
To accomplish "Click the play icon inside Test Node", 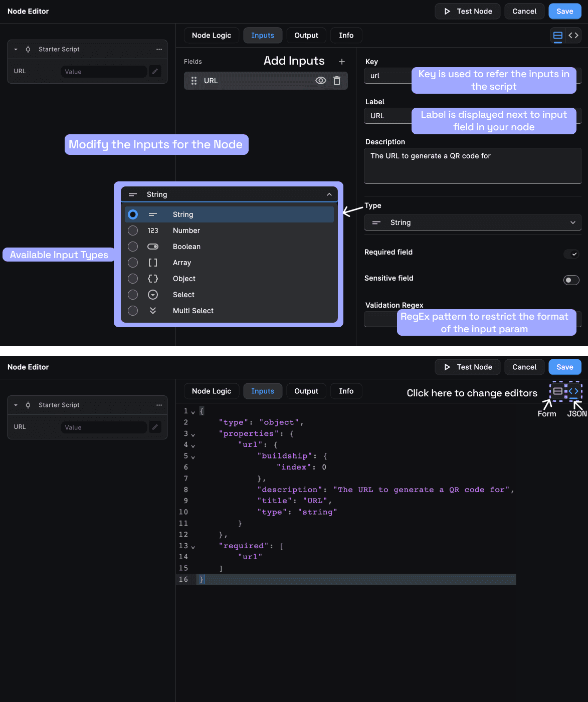I will [x=447, y=11].
